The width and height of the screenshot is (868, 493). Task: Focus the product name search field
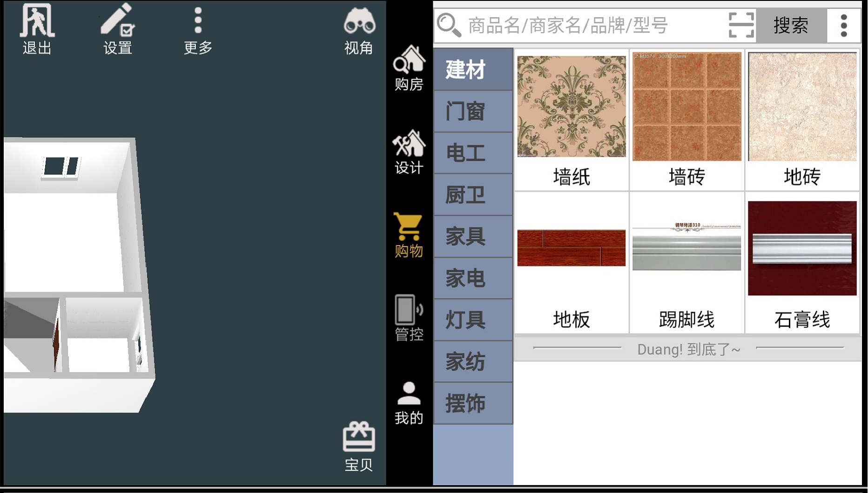click(582, 25)
